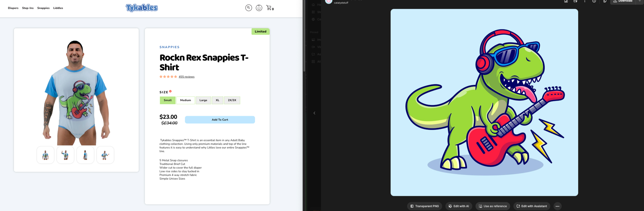Click the Add To Cart button
Image resolution: width=644 pixels, height=211 pixels.
[x=220, y=120]
